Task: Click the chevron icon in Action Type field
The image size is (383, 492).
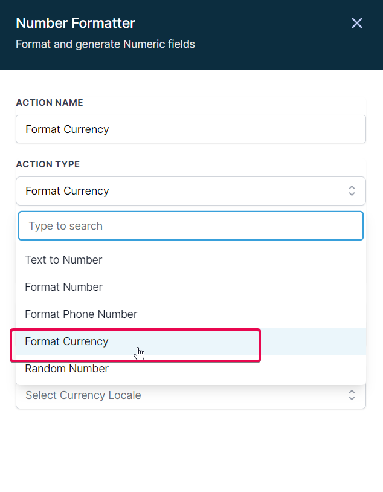Action: coord(352,191)
